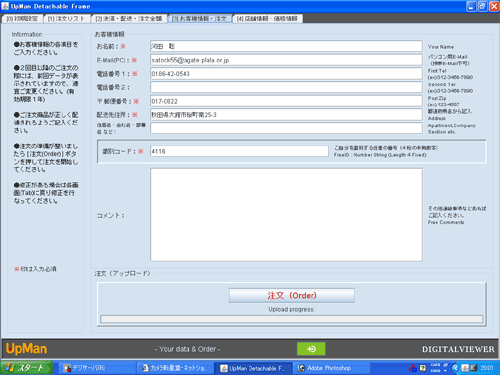Click the お名前 name input field

click(x=286, y=46)
